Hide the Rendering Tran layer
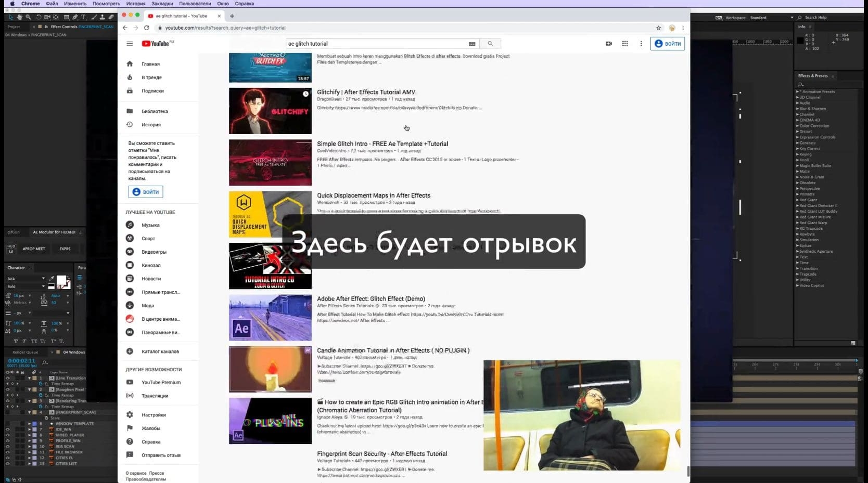This screenshot has width=868, height=483. (7, 401)
